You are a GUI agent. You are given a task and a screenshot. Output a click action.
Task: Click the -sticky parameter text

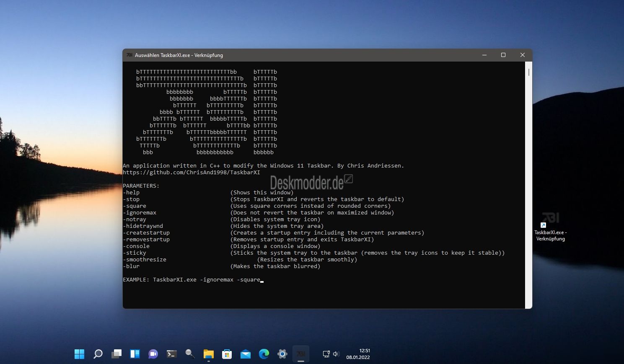tap(135, 253)
